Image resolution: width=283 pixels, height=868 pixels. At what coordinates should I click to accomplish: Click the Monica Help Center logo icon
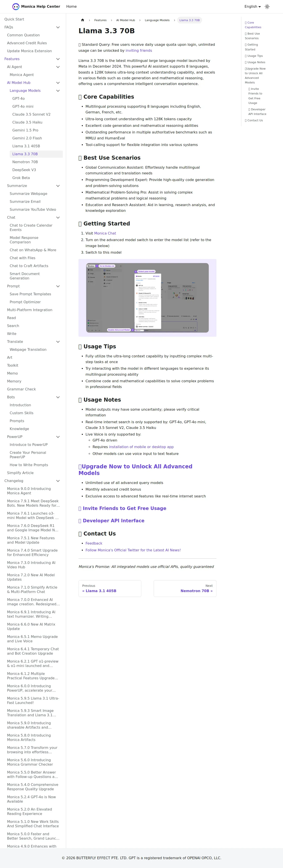point(16,6)
